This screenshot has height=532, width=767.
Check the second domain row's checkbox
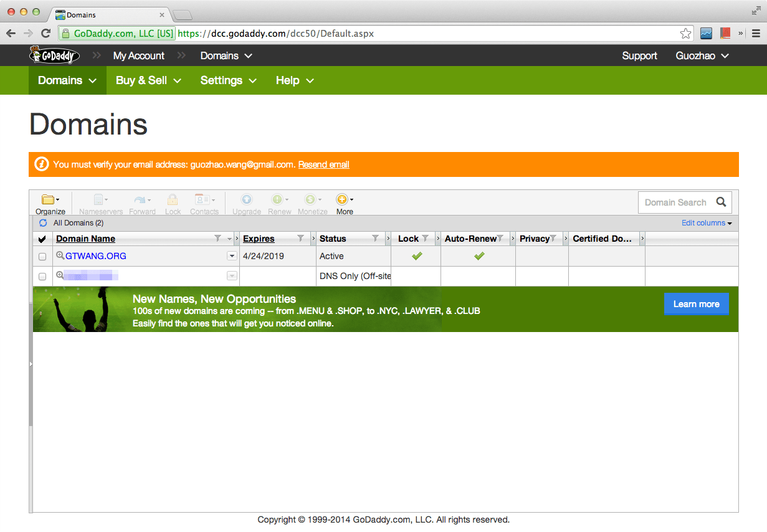(42, 275)
